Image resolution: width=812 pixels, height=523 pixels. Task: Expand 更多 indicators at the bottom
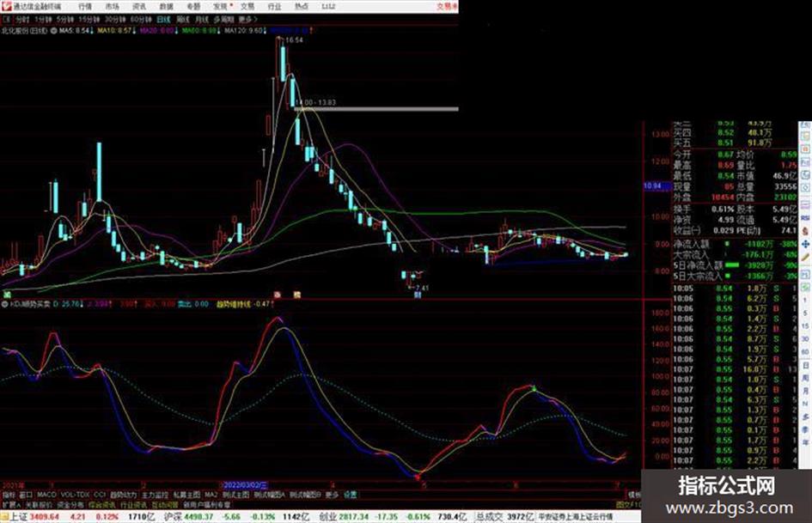point(332,495)
